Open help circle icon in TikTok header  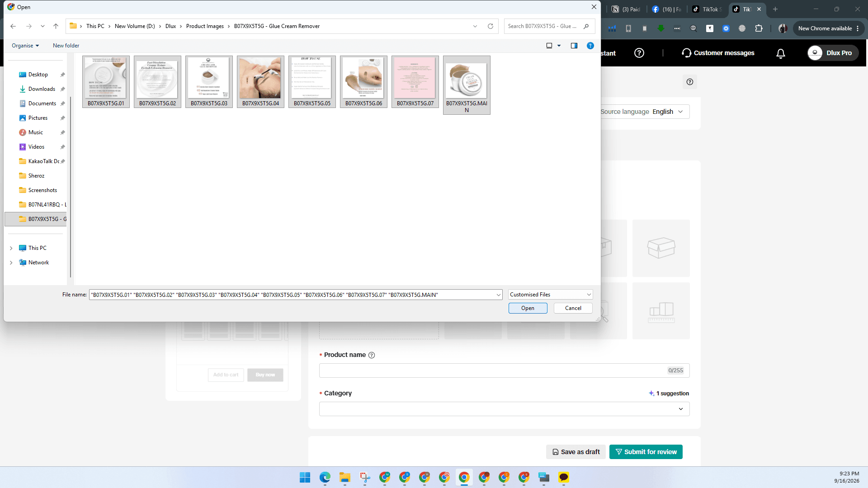click(x=639, y=53)
